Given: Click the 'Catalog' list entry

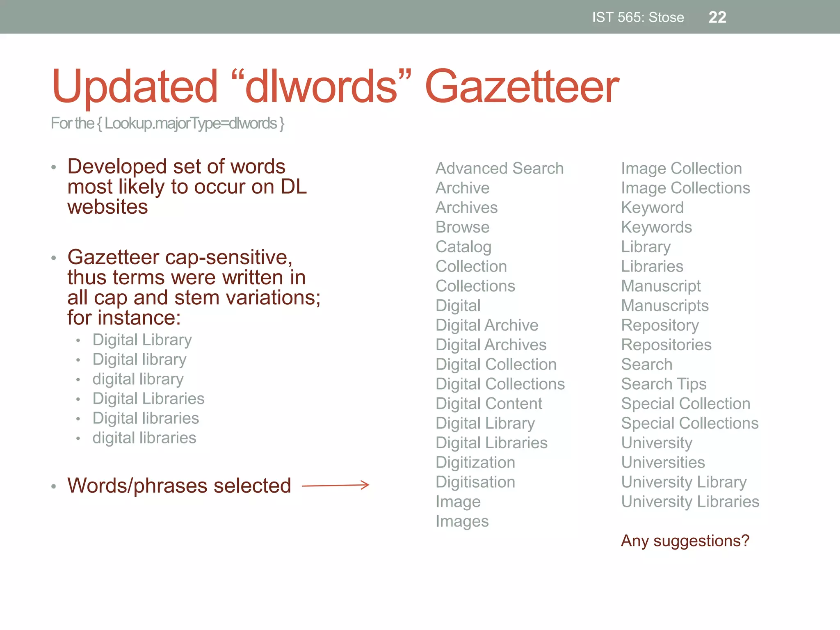Looking at the screenshot, I should click(x=463, y=247).
